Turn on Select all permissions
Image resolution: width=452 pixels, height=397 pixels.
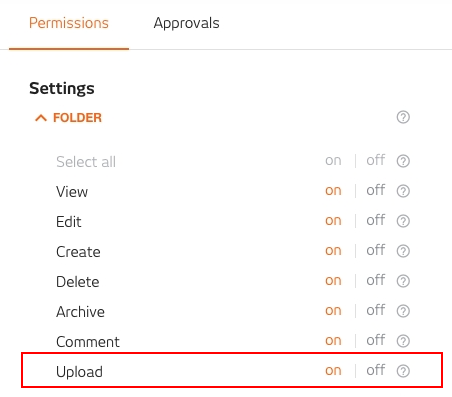(333, 161)
